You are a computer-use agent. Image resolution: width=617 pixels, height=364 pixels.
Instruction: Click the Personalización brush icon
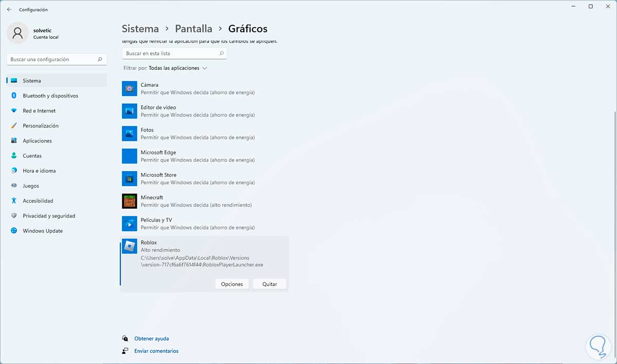(14, 126)
